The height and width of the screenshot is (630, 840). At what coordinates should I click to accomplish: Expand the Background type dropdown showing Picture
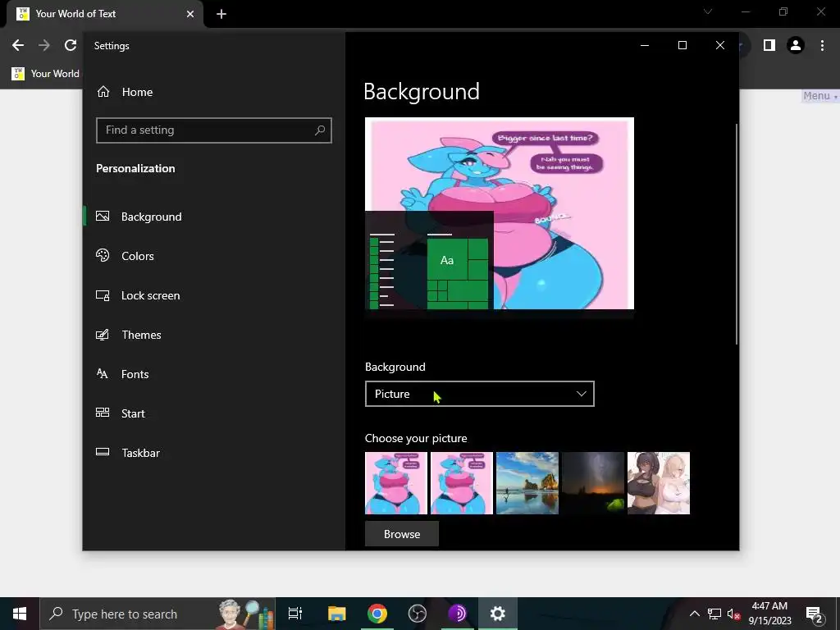[479, 394]
